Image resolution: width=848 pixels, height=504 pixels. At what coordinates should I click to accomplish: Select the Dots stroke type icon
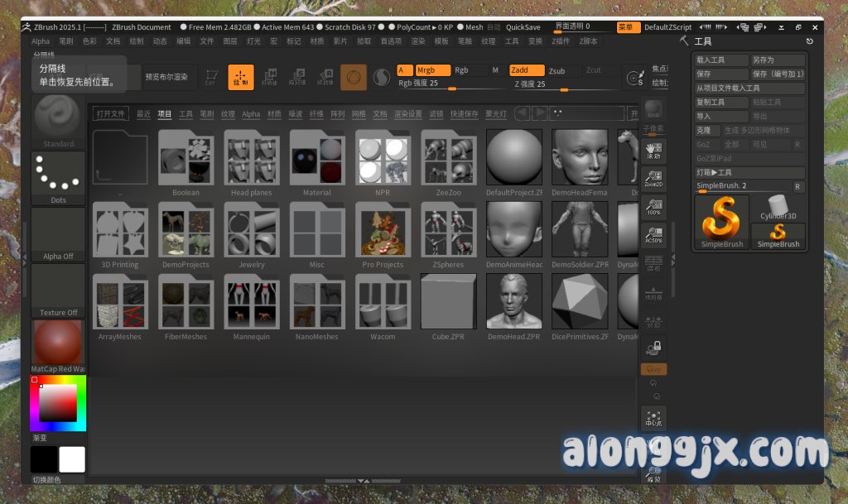point(58,177)
